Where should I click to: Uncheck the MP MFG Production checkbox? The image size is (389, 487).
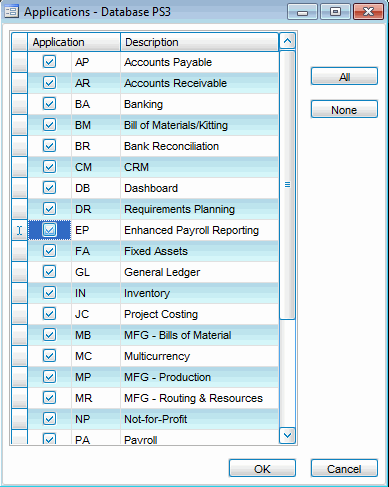click(x=49, y=377)
